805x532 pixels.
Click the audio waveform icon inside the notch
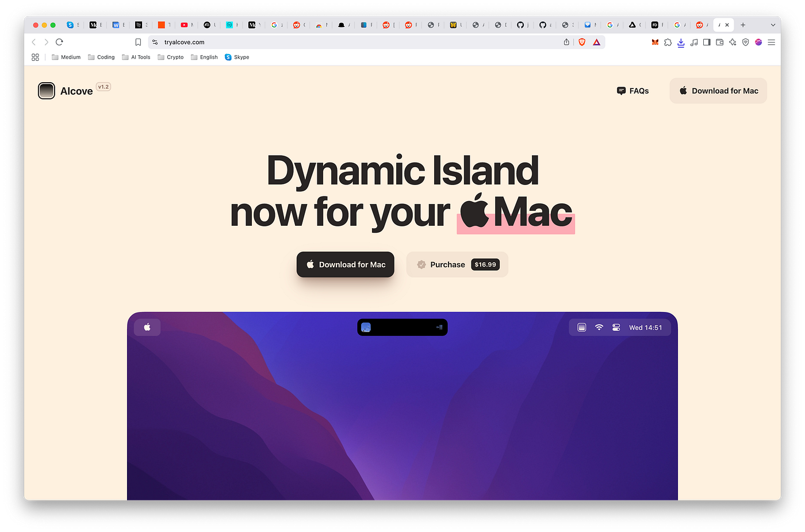pyautogui.click(x=439, y=327)
